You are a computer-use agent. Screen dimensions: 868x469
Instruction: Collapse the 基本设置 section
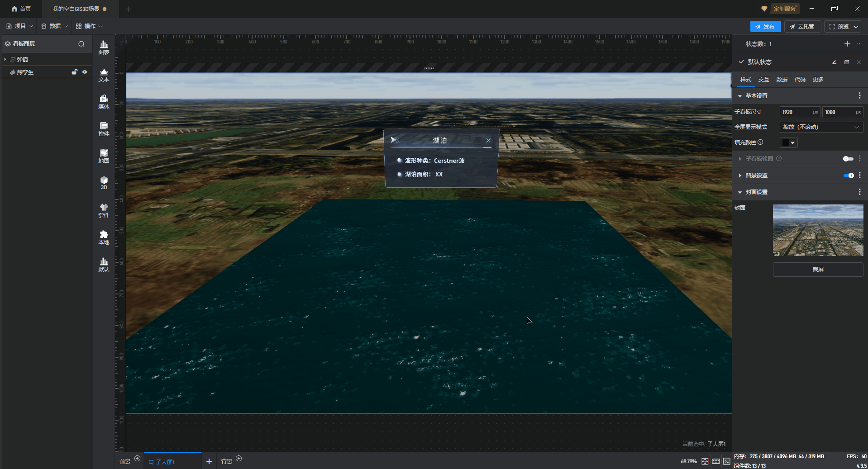[740, 96]
